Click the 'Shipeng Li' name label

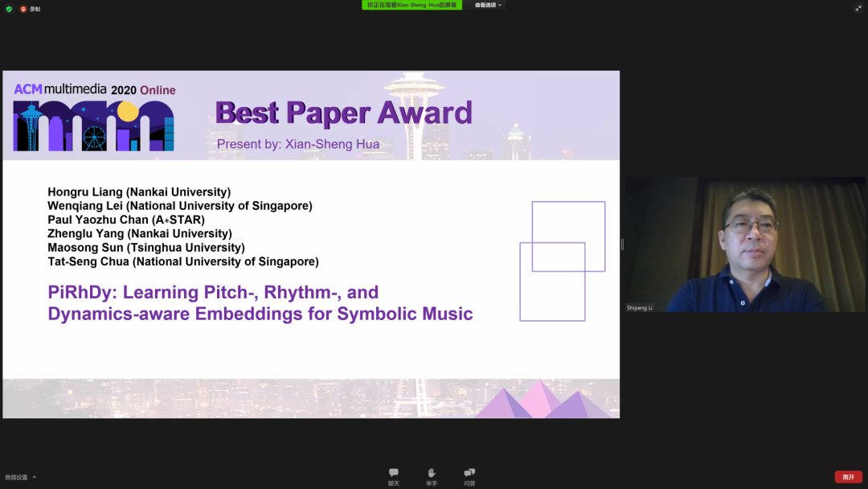point(640,307)
